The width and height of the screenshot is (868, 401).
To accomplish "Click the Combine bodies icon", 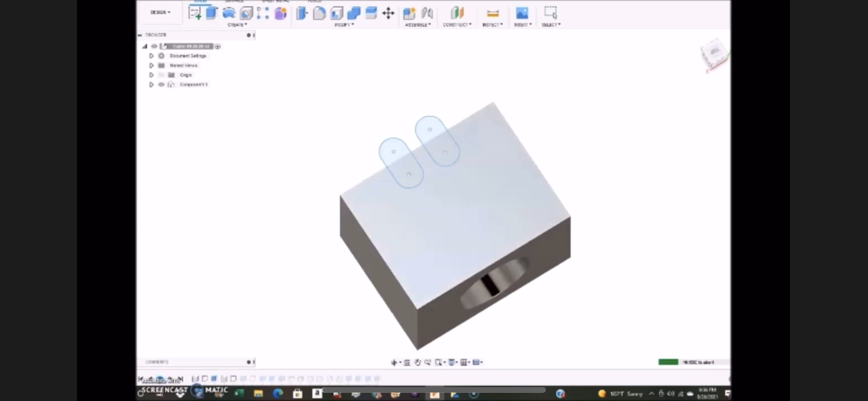I will click(x=353, y=13).
